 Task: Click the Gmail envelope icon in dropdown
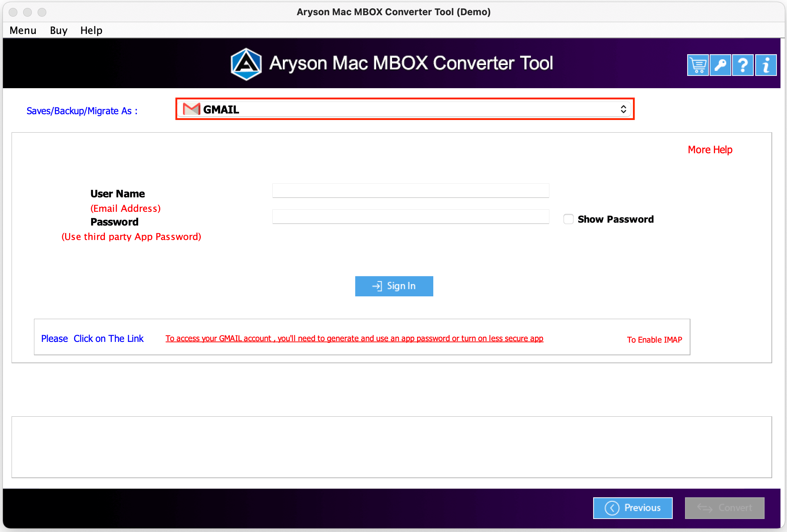point(191,109)
